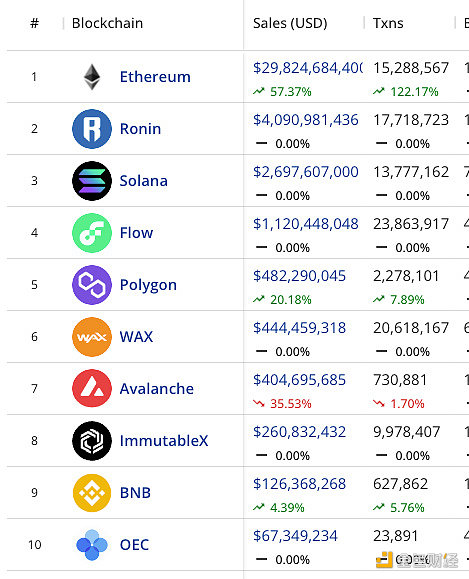This screenshot has height=579, width=469.
Task: Click OEC sales amount $67,349,234
Action: click(x=295, y=536)
